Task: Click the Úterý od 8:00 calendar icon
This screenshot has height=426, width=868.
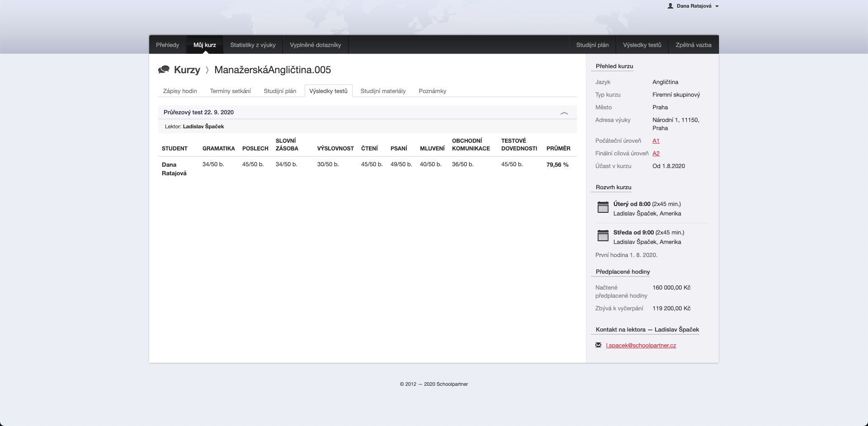Action: tap(603, 207)
